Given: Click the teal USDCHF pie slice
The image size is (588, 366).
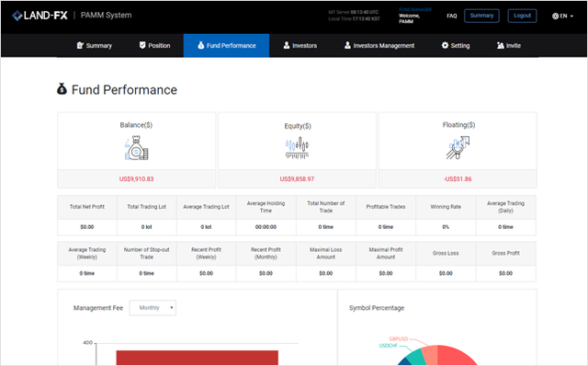Looking at the screenshot, I should point(415,358).
